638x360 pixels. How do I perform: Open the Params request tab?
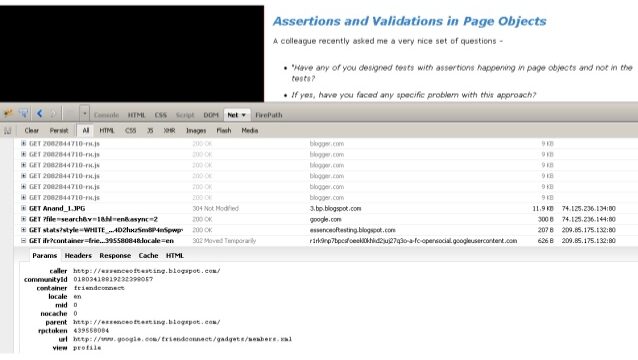44,255
